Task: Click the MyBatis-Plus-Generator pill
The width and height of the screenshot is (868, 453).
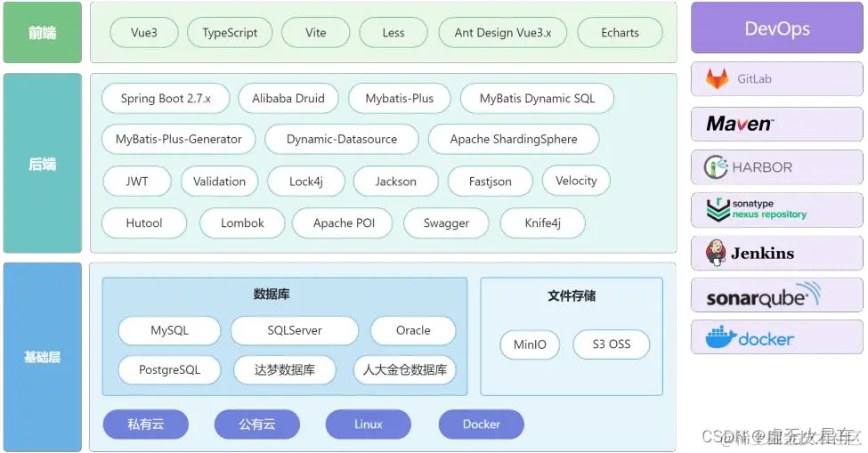Action: [x=178, y=139]
